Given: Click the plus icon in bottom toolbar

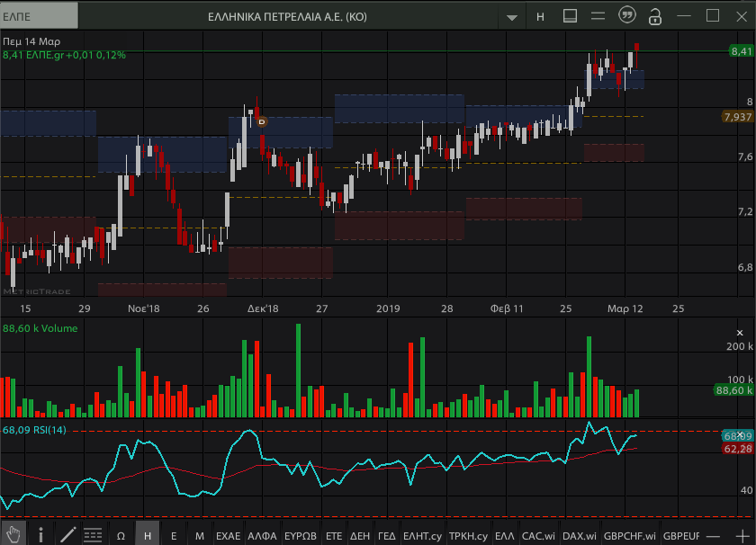Looking at the screenshot, I should [742, 536].
